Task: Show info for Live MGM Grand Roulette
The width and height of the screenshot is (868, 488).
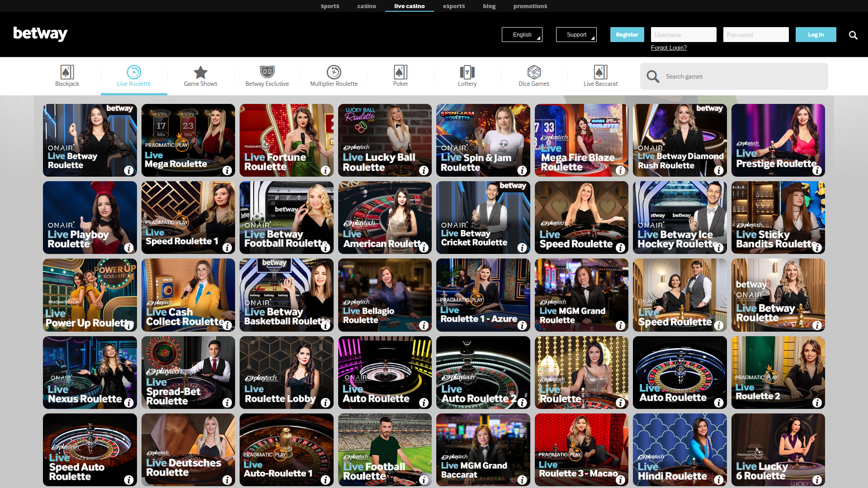Action: click(x=621, y=325)
